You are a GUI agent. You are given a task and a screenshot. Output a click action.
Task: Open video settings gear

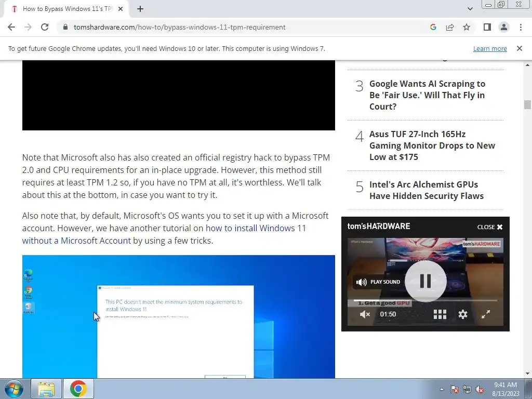pos(463,314)
